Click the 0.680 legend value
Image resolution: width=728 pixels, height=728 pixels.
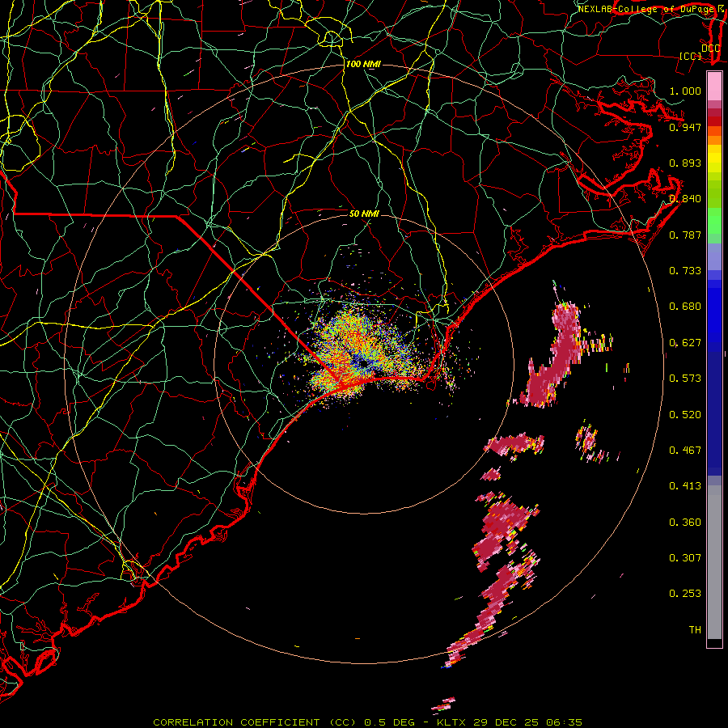tap(685, 307)
